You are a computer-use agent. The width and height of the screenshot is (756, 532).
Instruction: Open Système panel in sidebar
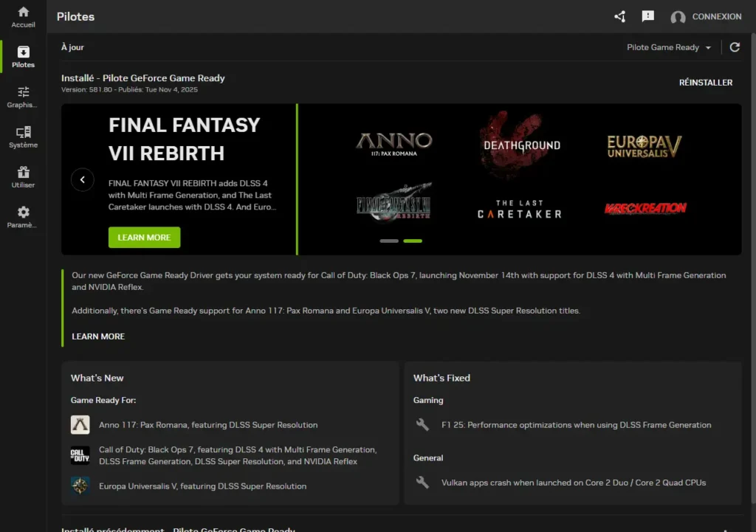[24, 137]
